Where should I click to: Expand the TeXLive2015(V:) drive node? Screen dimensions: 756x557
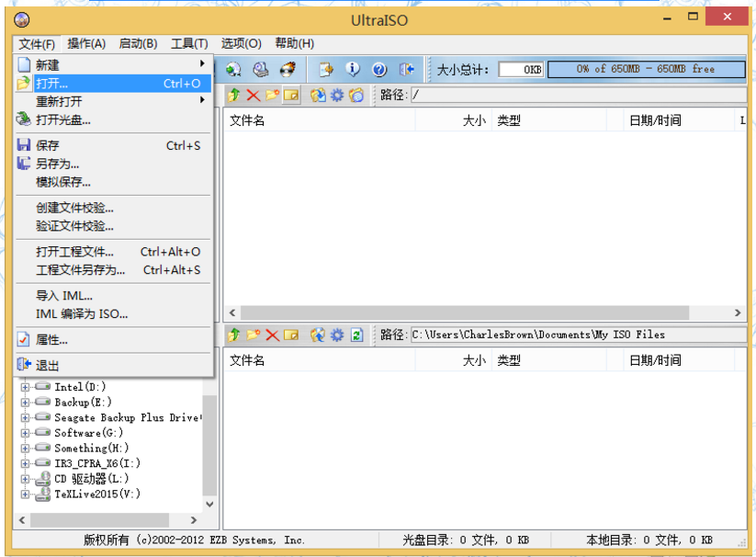point(25,494)
